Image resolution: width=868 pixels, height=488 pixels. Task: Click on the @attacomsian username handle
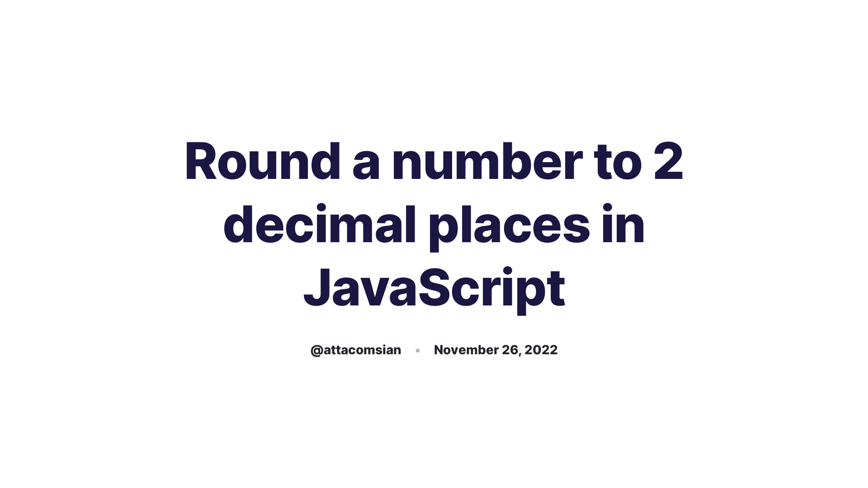click(x=355, y=349)
